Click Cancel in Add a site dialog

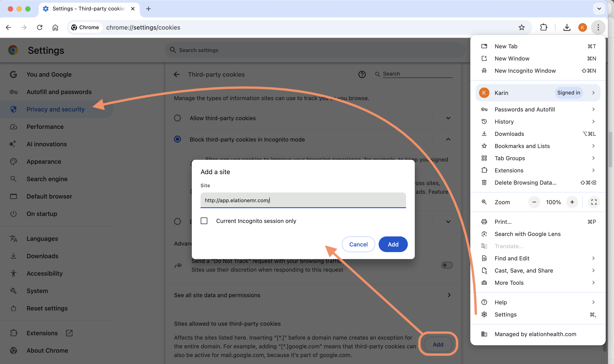(x=358, y=244)
